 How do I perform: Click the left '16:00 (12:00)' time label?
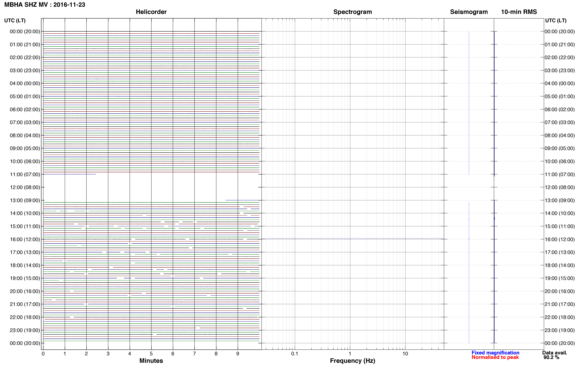click(25, 239)
